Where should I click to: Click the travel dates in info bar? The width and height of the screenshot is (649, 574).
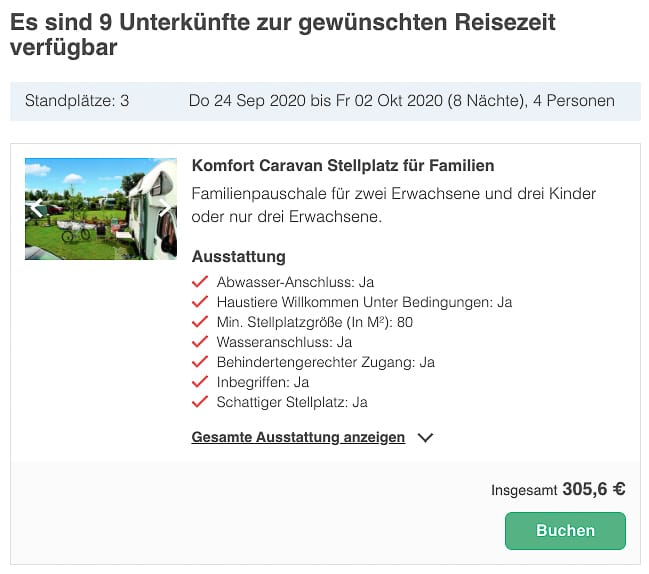[x=401, y=100]
